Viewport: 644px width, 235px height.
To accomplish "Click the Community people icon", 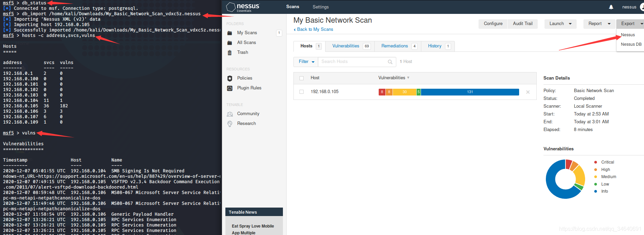I will point(230,114).
